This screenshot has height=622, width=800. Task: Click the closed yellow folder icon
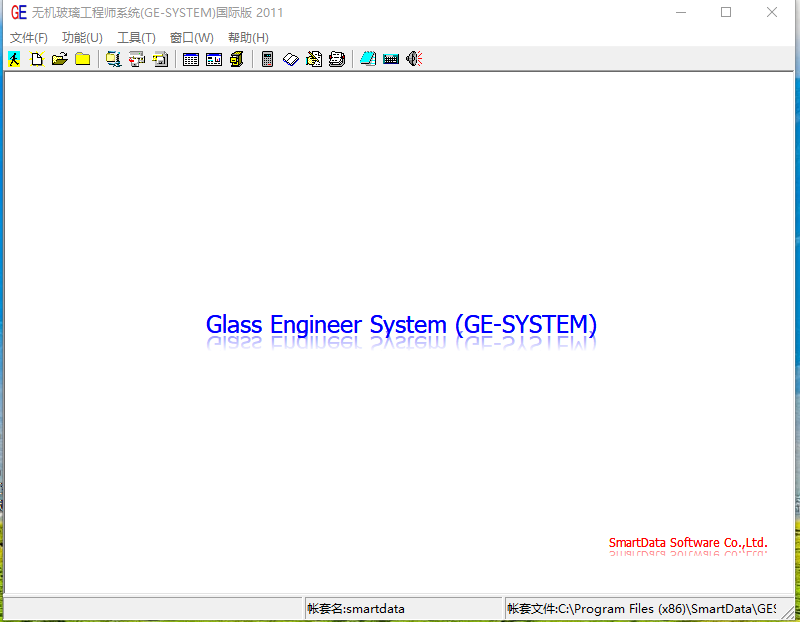83,59
